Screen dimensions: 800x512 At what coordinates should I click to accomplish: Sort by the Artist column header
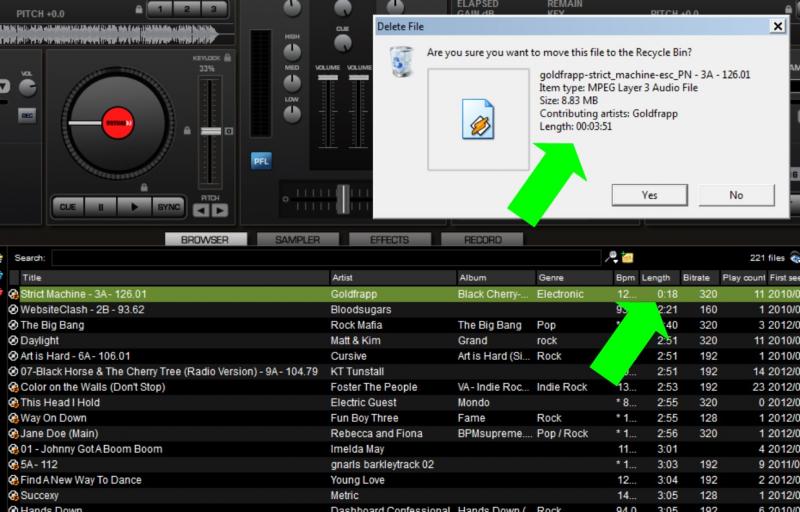click(x=393, y=278)
